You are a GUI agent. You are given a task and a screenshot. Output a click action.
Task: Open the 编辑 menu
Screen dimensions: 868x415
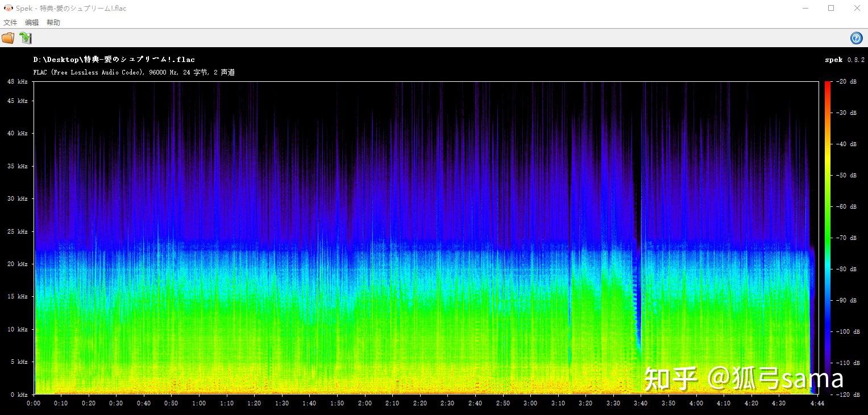32,23
